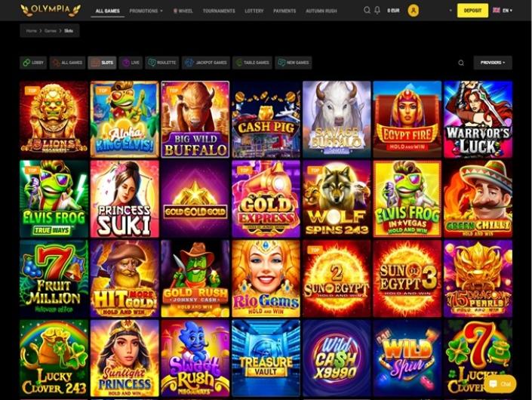The height and width of the screenshot is (400, 532).
Task: Open the Cash Pig game thumbnail
Action: pyautogui.click(x=266, y=119)
